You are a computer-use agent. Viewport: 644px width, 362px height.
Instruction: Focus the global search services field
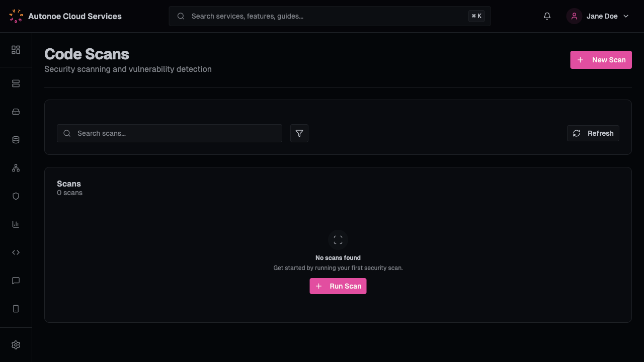click(330, 16)
